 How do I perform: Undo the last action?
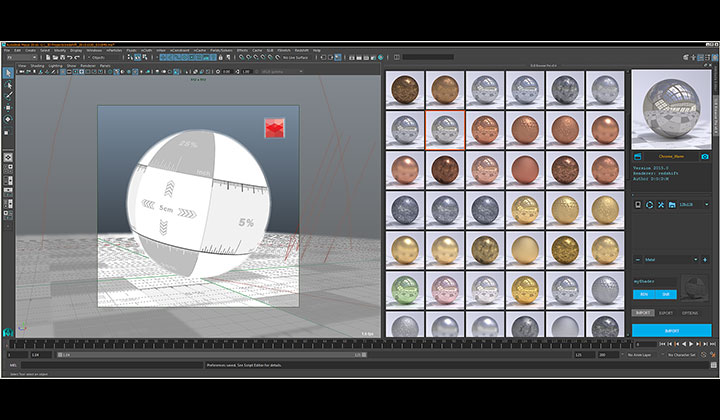70,57
